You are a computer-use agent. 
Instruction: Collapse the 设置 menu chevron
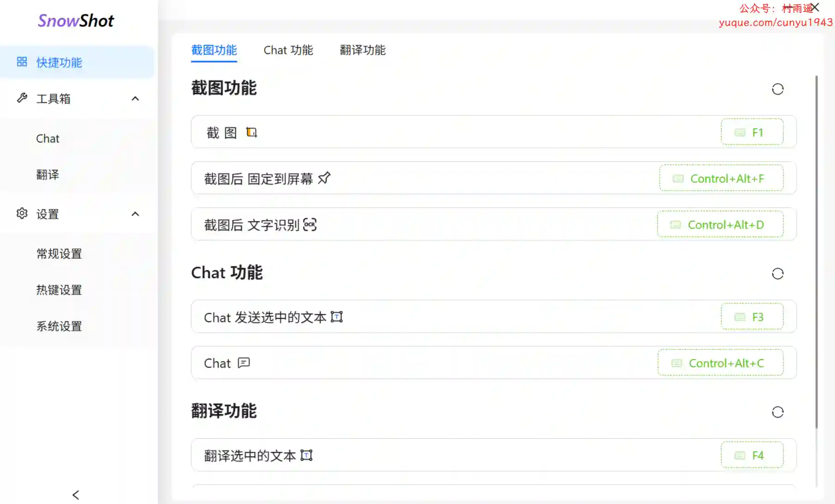click(x=135, y=214)
